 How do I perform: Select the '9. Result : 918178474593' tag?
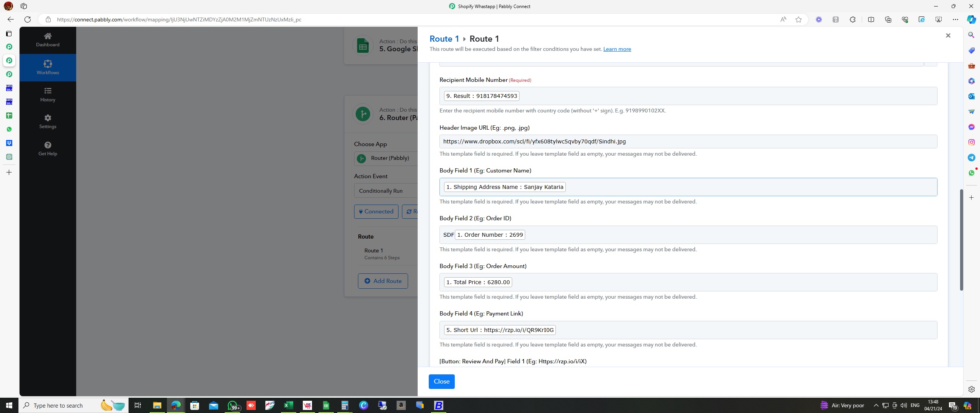tap(482, 96)
